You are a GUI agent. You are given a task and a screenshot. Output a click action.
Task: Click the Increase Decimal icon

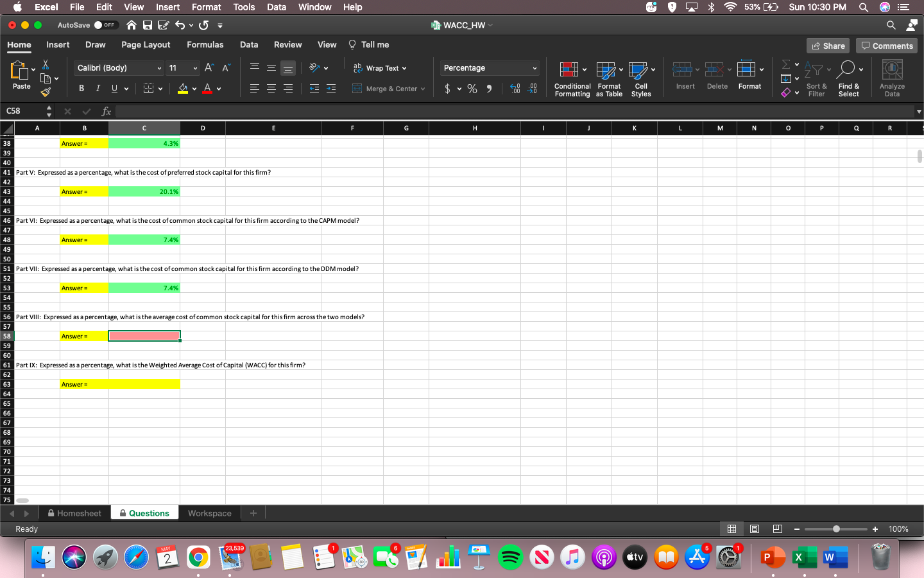[x=515, y=89]
